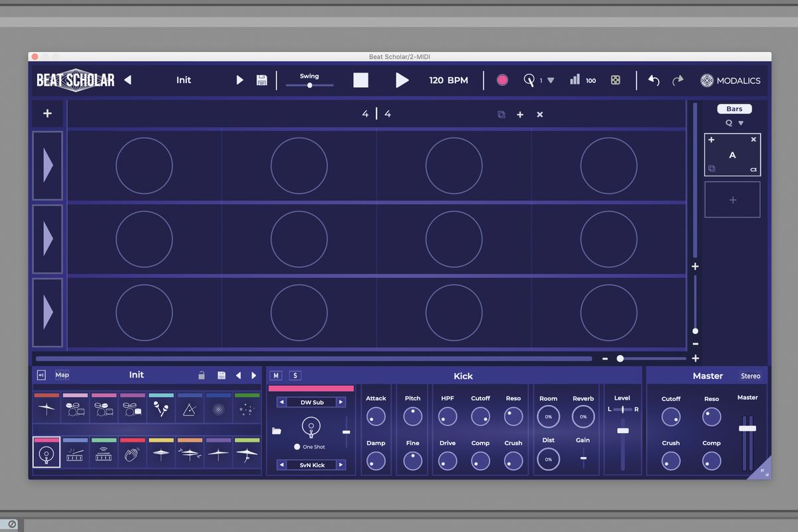Add a new bar with the plus button
Viewport: 798px width, 532px height.
pyautogui.click(x=520, y=114)
